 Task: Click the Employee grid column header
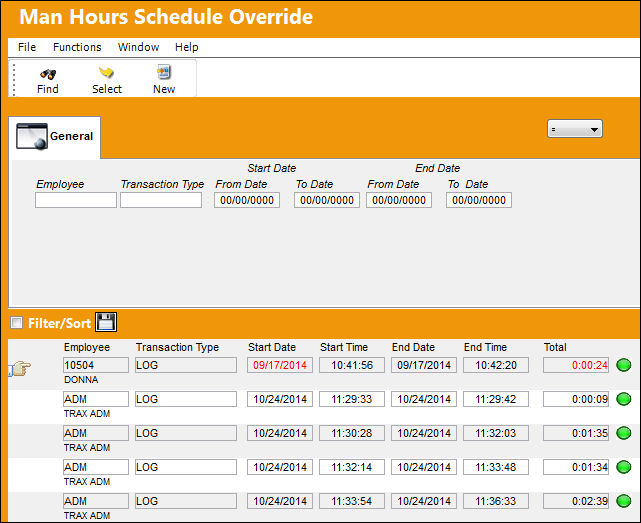click(x=87, y=347)
